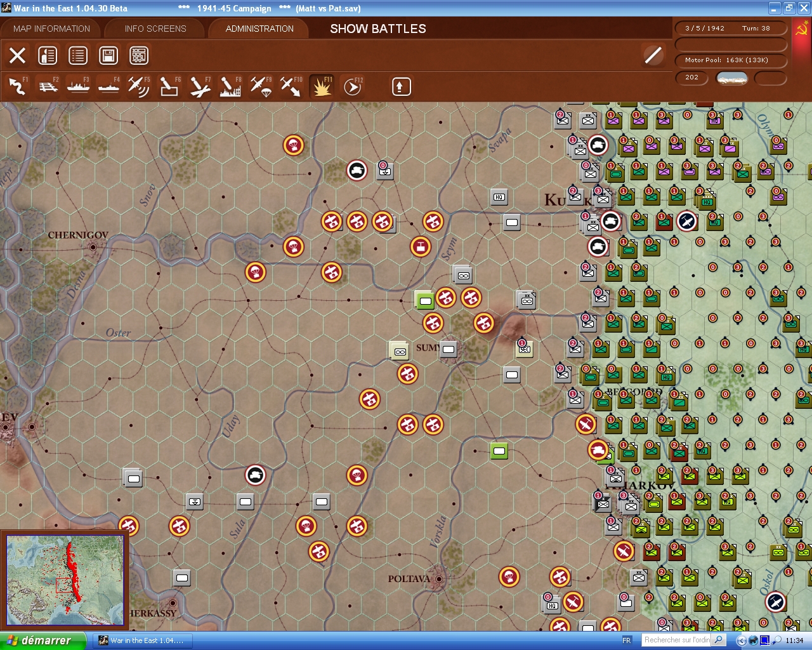Click the floppy disk save game icon

[108, 56]
